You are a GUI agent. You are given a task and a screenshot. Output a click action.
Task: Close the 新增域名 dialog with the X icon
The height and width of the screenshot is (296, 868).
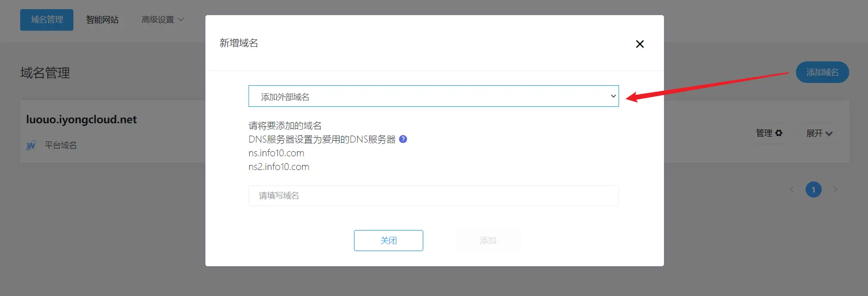pos(640,44)
